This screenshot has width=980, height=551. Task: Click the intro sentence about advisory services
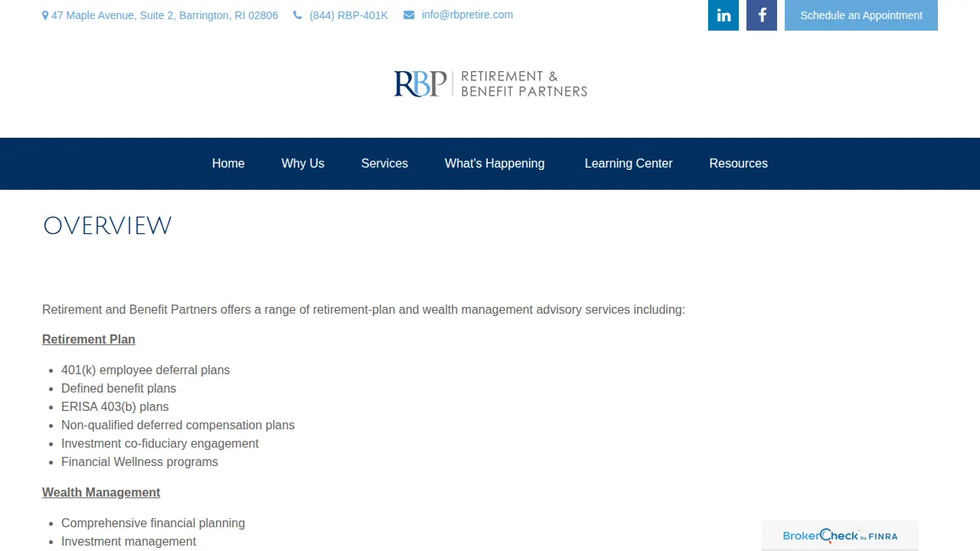(364, 310)
